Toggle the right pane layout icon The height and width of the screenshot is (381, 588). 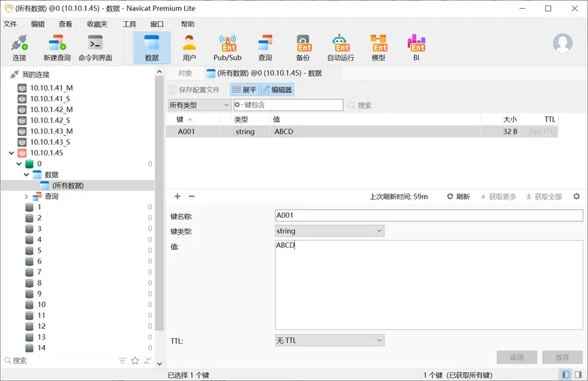coord(578,374)
